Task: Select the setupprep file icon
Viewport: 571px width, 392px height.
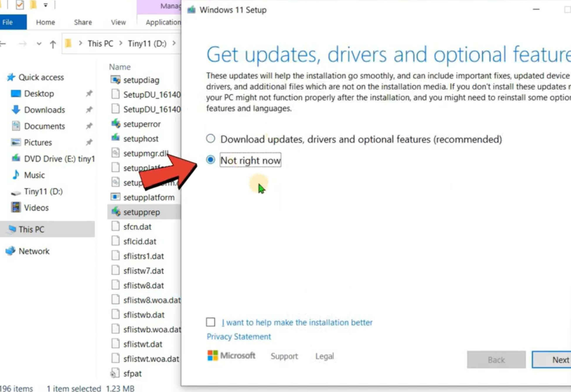Action: coord(115,212)
